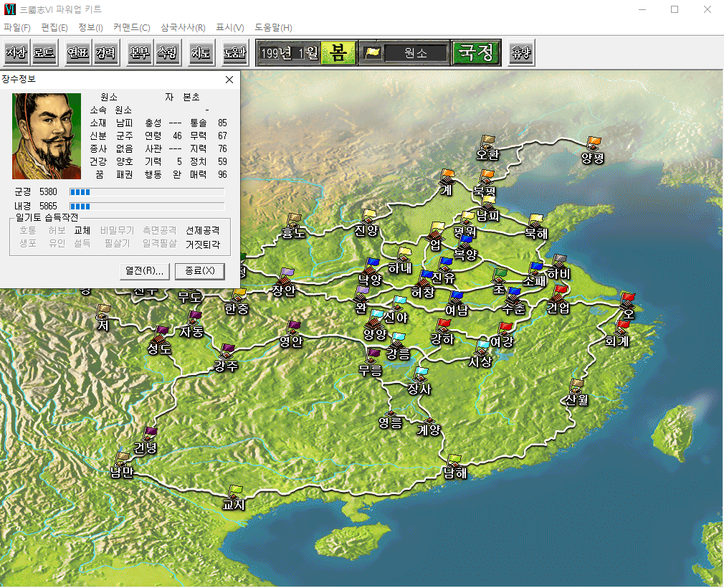This screenshot has width=724, height=588.
Task: Select the 산월 city flag on map
Action: tap(576, 386)
